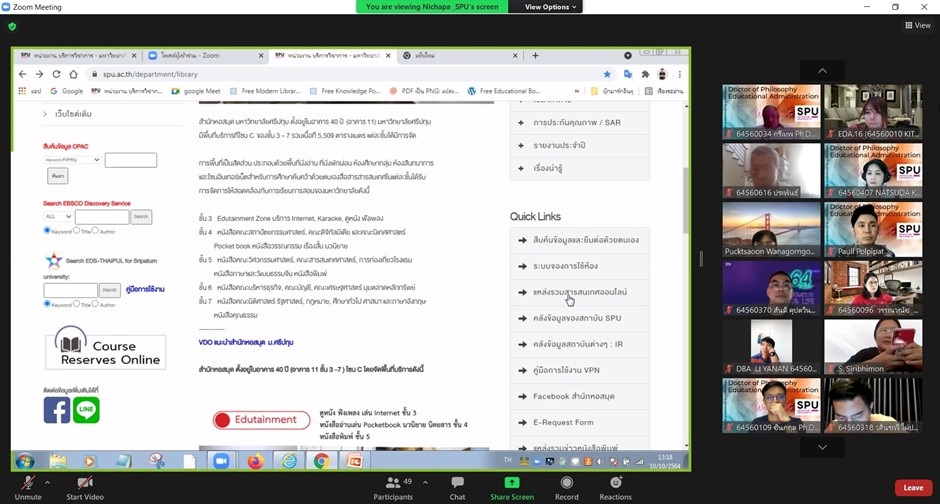Click the OPAC search text field
The height and width of the screenshot is (504, 940).
tap(131, 160)
